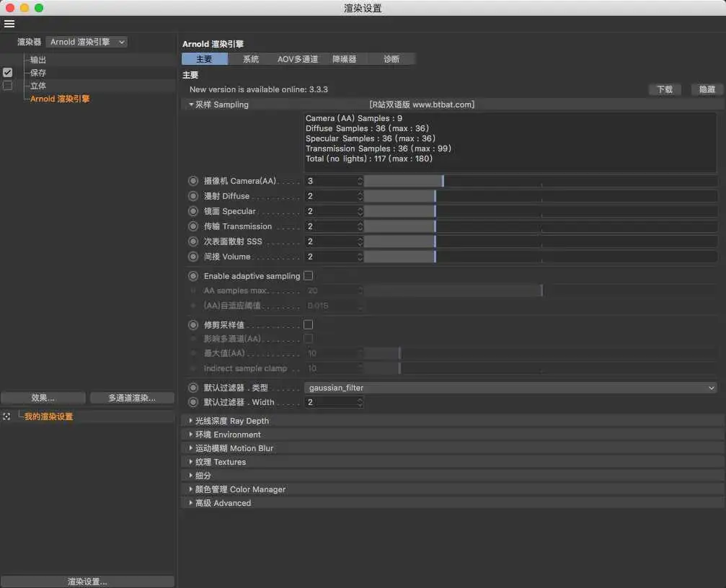Adjust the 次表面散射 SSS samples slider
The image size is (726, 588).
click(x=540, y=241)
